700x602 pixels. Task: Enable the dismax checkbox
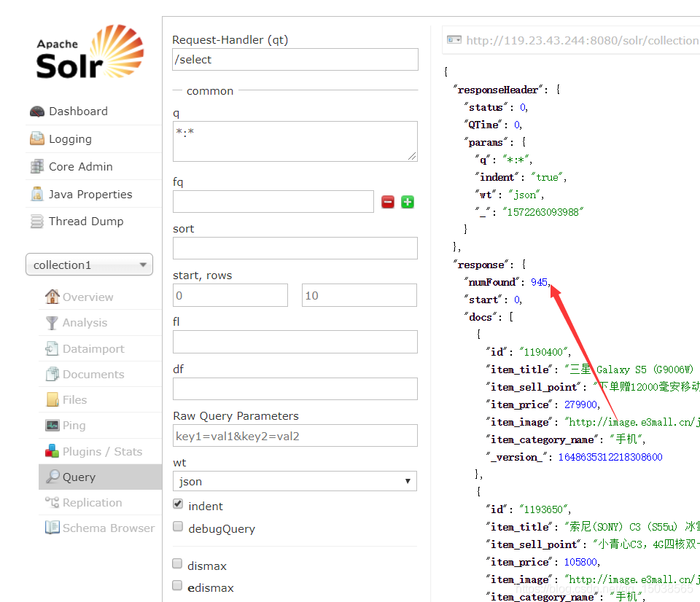tap(177, 563)
